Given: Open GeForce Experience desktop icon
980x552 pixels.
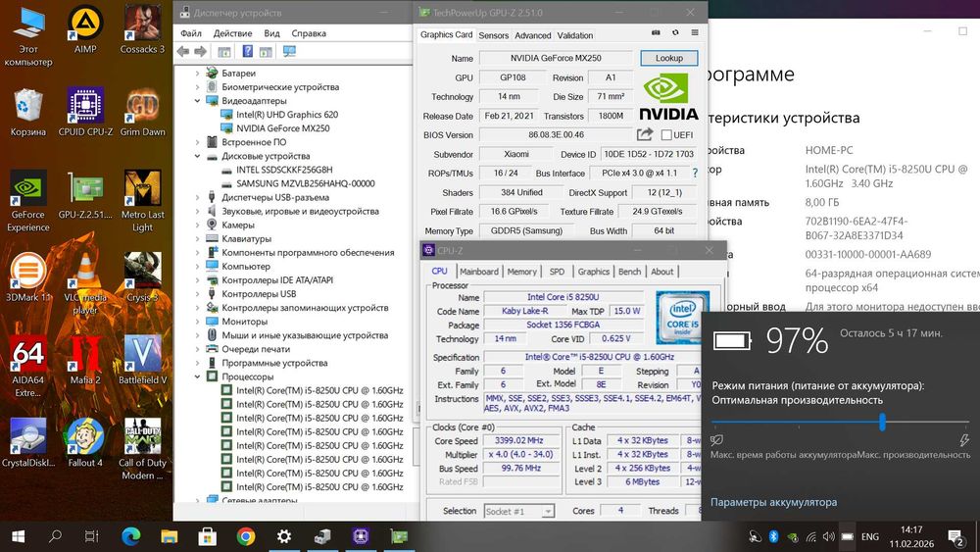Looking at the screenshot, I should (x=28, y=201).
